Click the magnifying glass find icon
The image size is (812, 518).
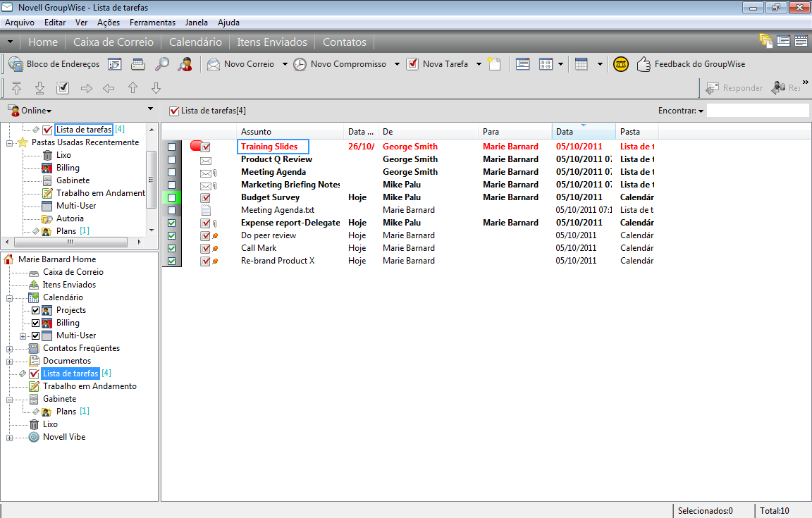click(162, 64)
